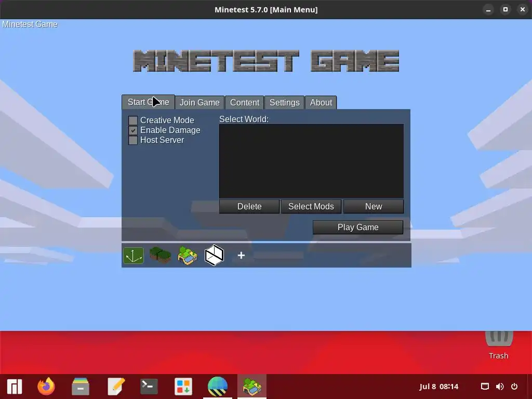The image size is (532, 399).
Task: Create a New world
Action: (374, 206)
